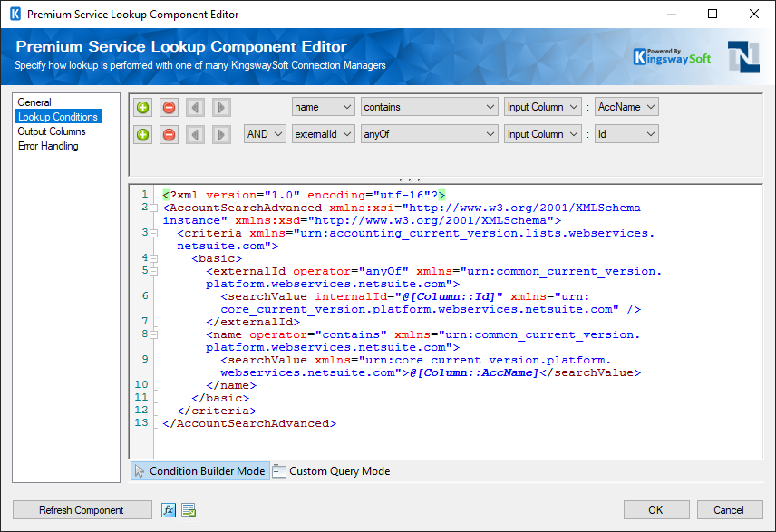Screen dimensions: 776x532
Task: Click the closing </criteria> tag on line 12
Action: pyautogui.click(x=217, y=411)
